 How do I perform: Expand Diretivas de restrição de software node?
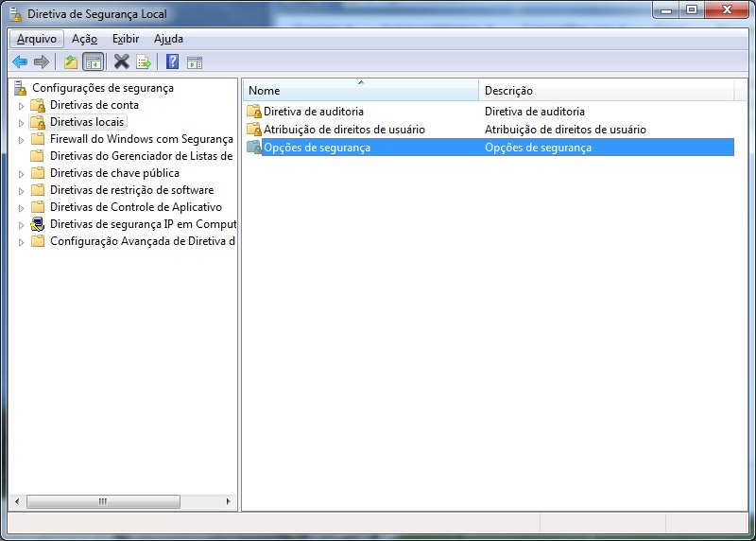point(21,191)
